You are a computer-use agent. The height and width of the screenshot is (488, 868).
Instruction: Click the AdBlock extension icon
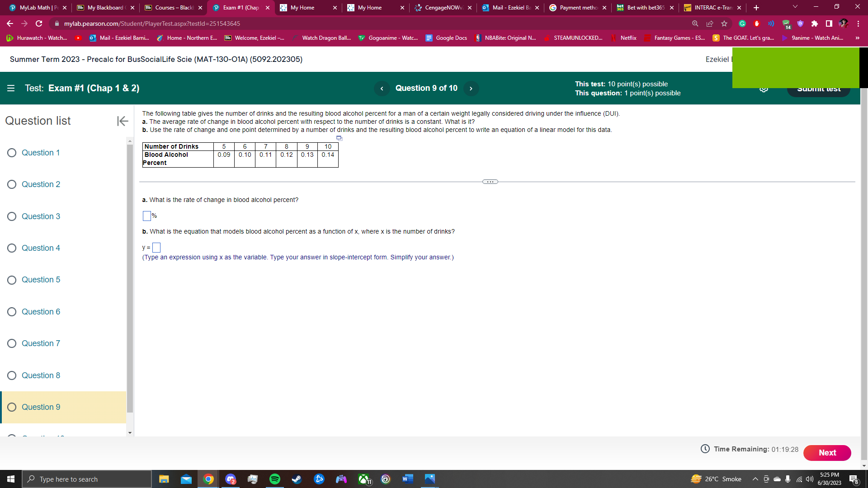tap(756, 23)
